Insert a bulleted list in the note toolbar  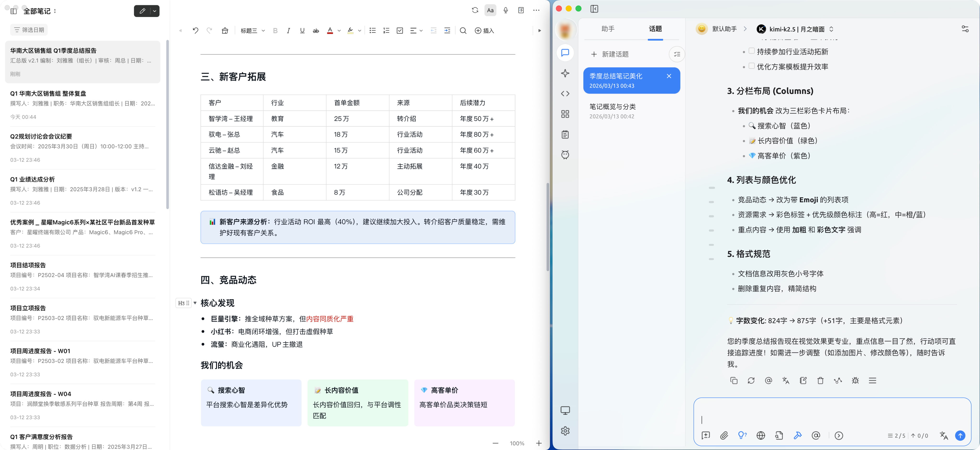(x=373, y=30)
